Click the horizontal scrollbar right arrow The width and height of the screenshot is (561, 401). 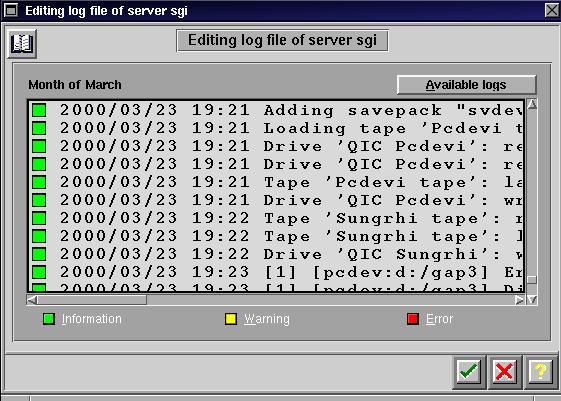pos(519,300)
